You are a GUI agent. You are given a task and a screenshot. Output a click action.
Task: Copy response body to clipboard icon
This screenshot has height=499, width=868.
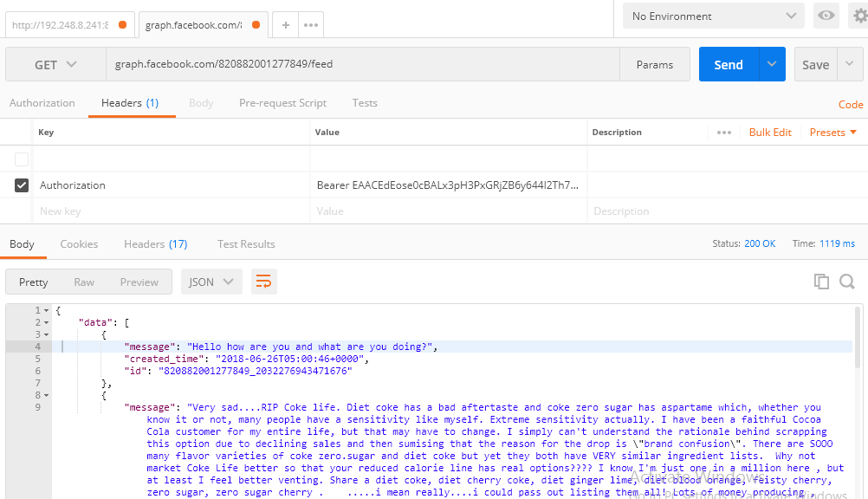[821, 282]
